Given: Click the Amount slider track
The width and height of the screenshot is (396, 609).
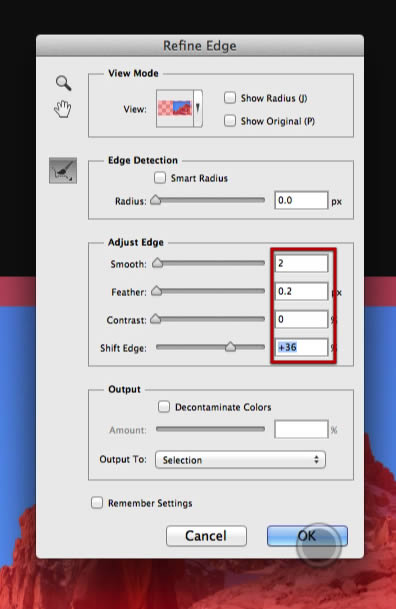Looking at the screenshot, I should click(210, 429).
